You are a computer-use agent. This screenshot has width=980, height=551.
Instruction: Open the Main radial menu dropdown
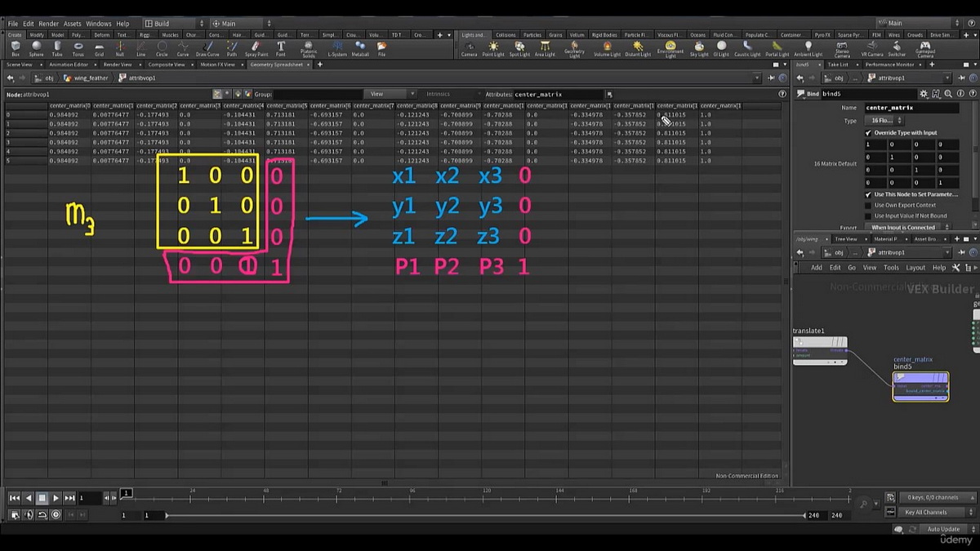240,24
